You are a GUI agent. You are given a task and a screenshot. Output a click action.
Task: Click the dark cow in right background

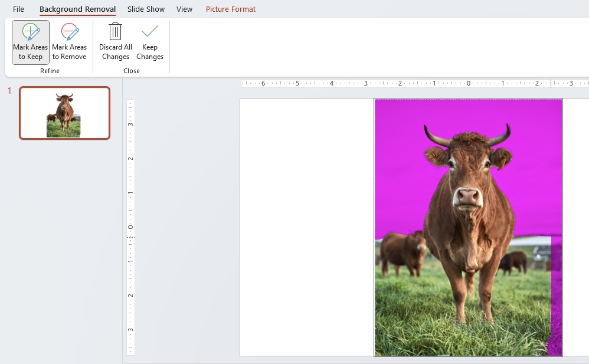512,261
